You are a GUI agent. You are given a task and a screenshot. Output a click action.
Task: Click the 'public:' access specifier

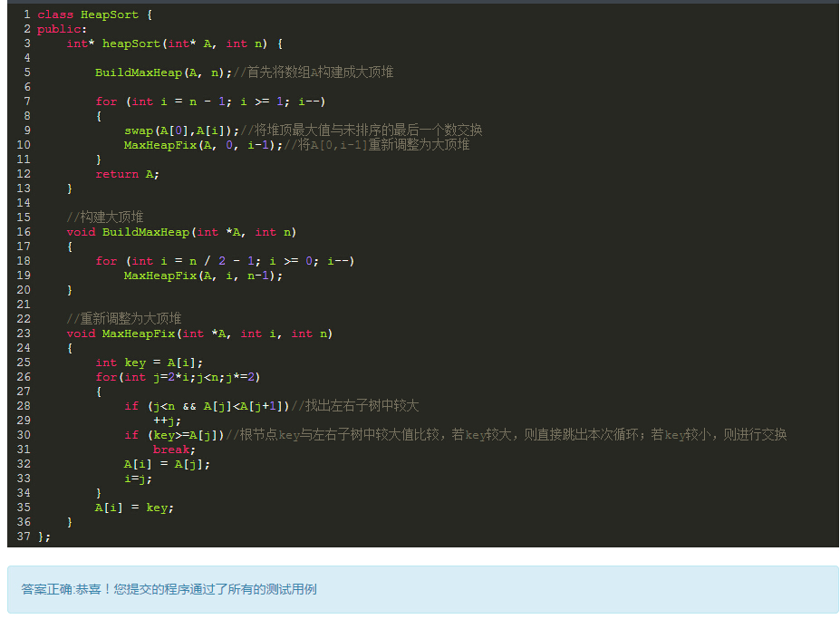pos(62,29)
